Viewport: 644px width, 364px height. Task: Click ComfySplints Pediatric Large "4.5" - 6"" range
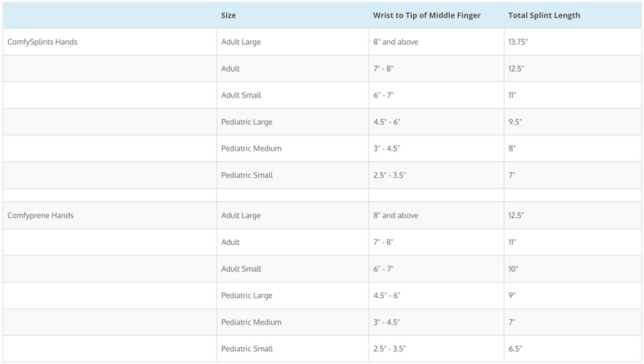[x=387, y=122]
